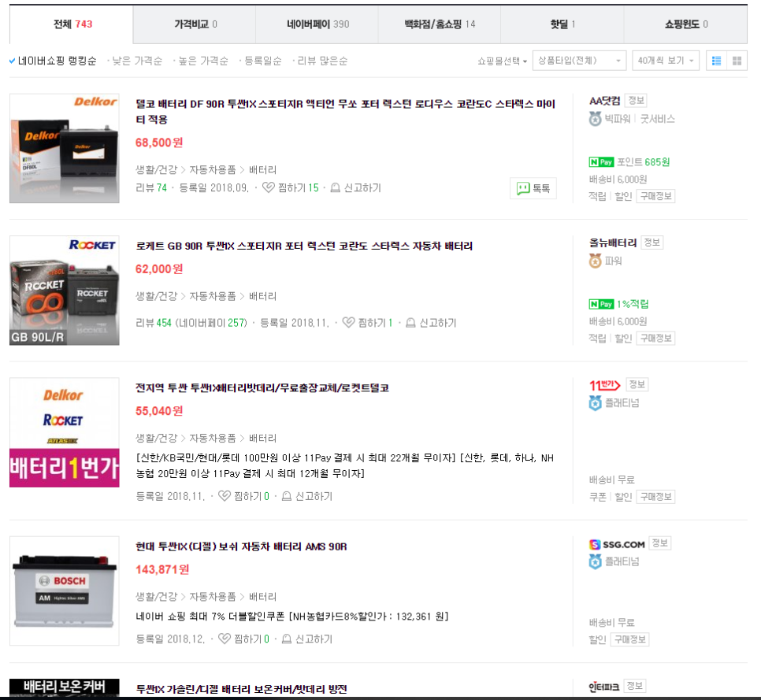Open 배터리1번가 product thumbnail

pos(65,433)
